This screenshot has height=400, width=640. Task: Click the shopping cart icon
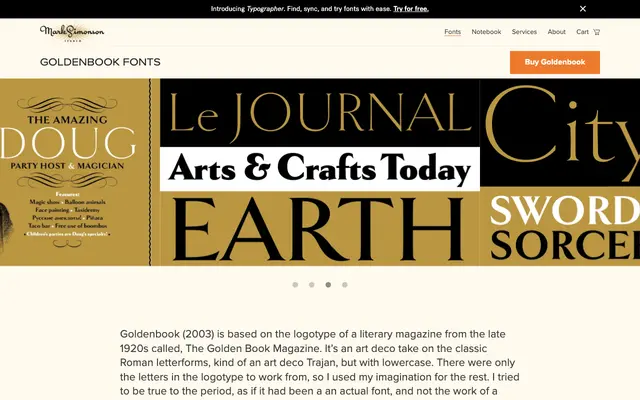596,32
